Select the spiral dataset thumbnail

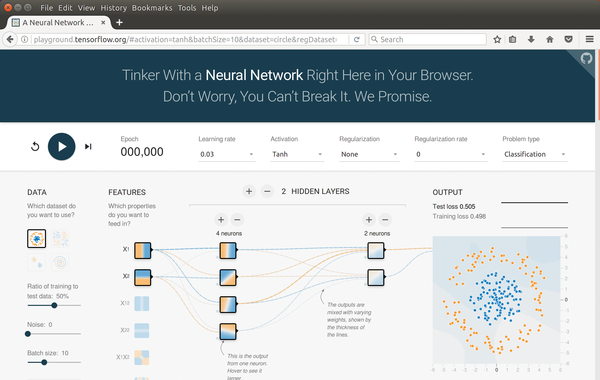click(x=60, y=262)
